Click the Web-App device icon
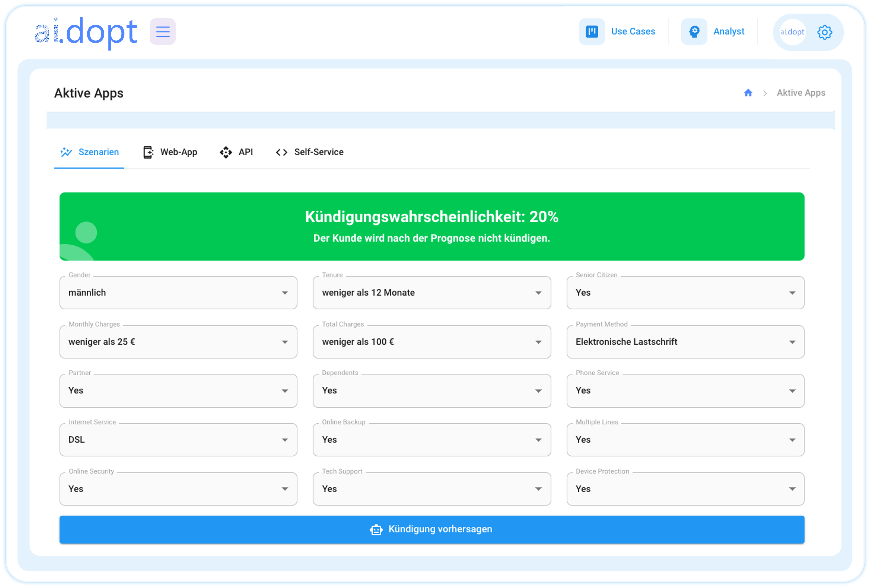 point(148,152)
